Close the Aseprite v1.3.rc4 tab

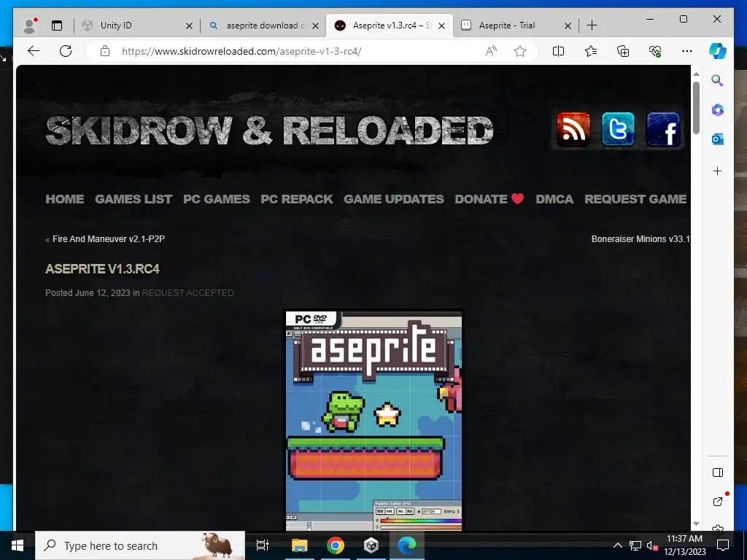441,26
